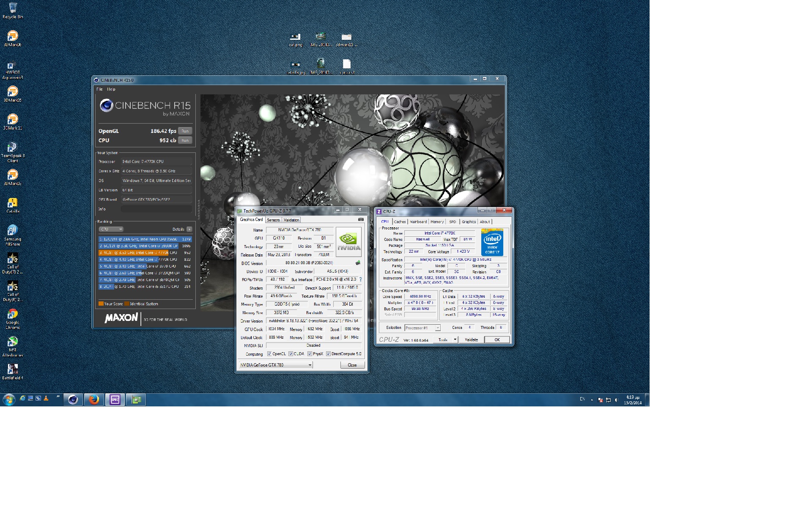This screenshot has width=812, height=508.
Task: Toggle the DirectCompute 5.0 checkbox
Action: click(x=328, y=354)
